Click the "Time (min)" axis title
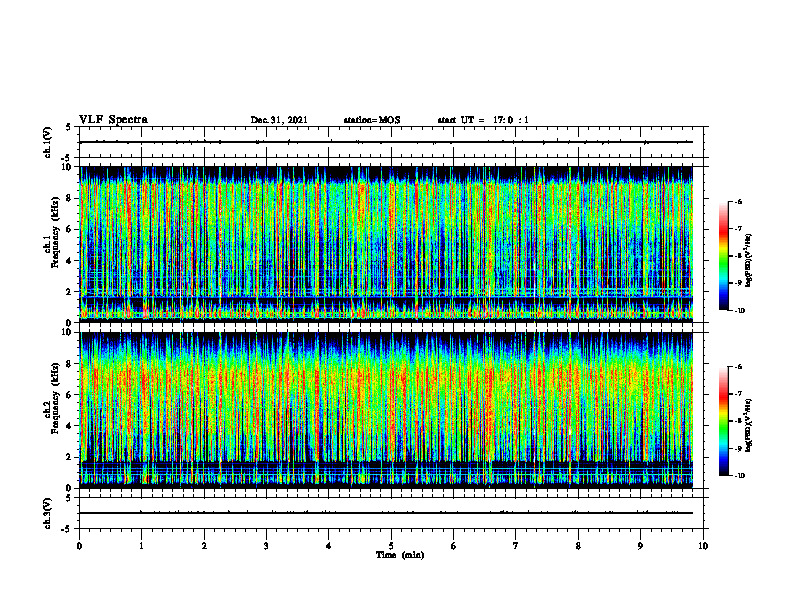Viewport: 792px width, 612px height. [x=400, y=555]
